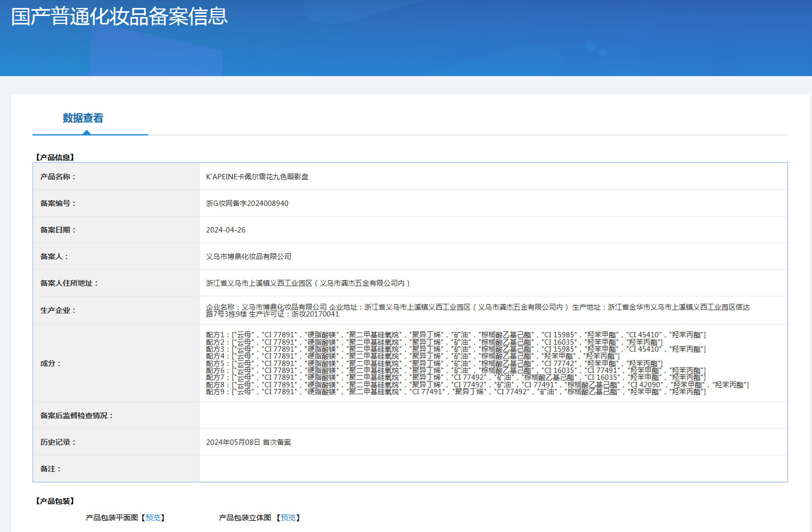Click the 【产品包装】 section heading
This screenshot has width=812, height=532.
pos(55,501)
